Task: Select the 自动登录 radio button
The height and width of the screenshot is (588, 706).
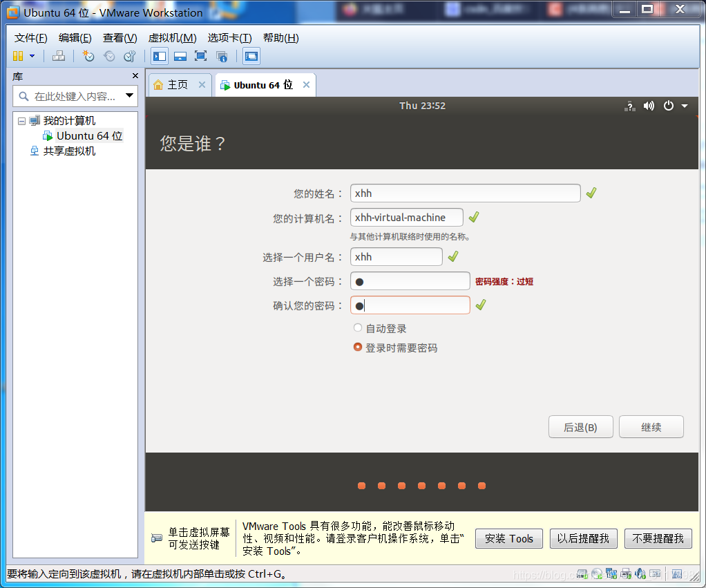Action: 358,328
